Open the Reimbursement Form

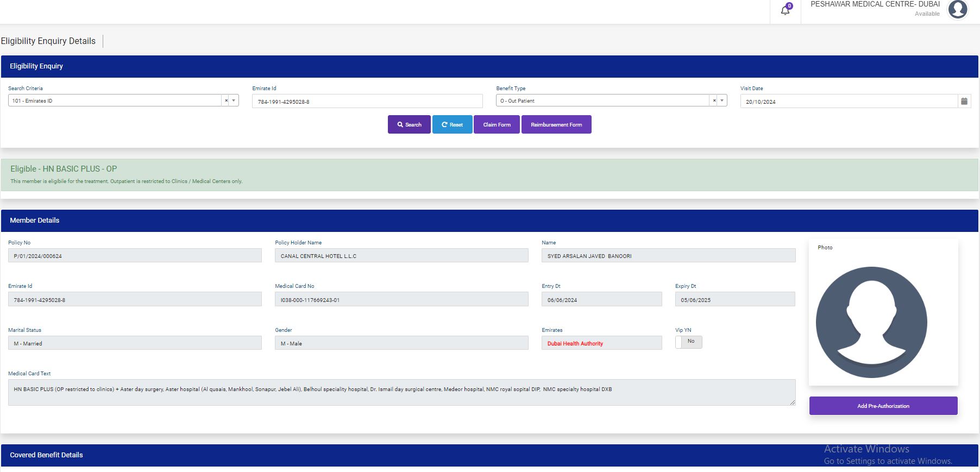(x=556, y=124)
